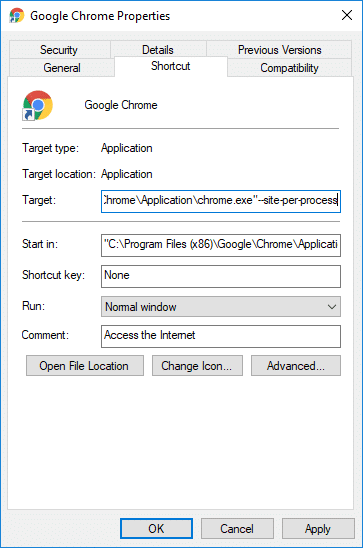Switch to the Security tab
Image resolution: width=363 pixels, height=548 pixels.
click(59, 50)
